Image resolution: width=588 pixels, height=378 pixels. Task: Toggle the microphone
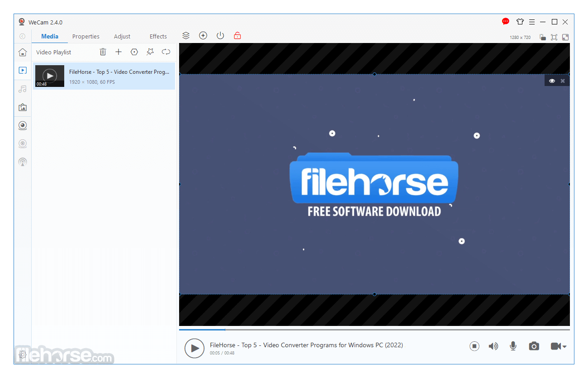[513, 346]
